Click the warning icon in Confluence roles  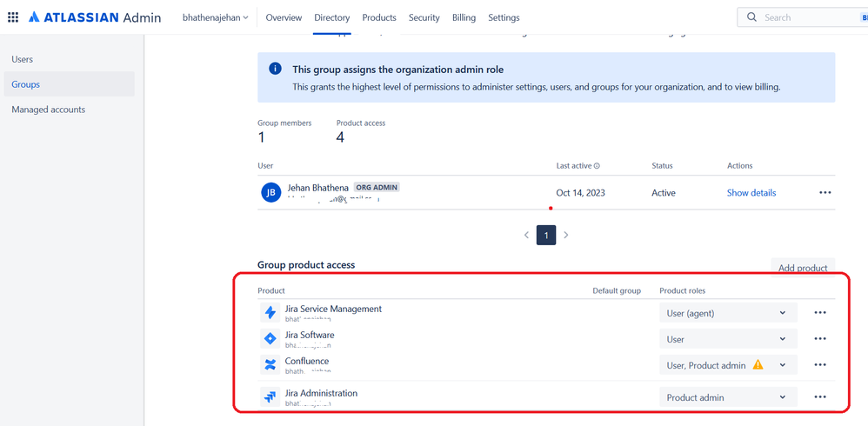coord(758,364)
